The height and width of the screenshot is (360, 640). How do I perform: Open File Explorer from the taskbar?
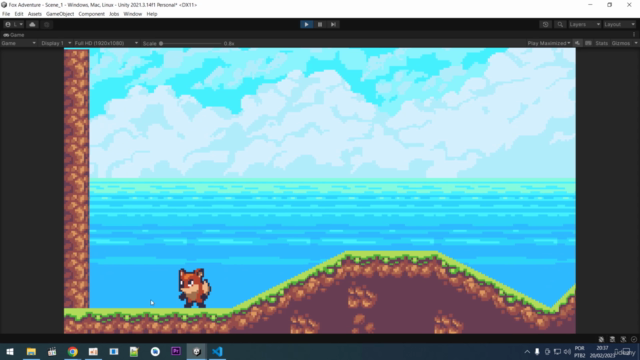[x=31, y=351]
